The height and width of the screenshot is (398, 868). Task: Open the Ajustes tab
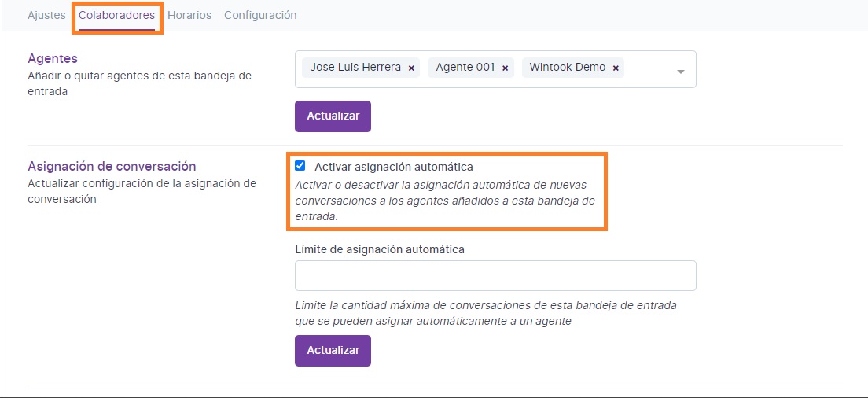(46, 15)
